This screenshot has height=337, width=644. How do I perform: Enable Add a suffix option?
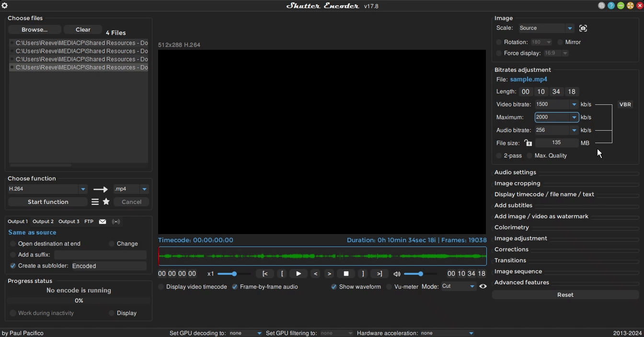(x=13, y=255)
